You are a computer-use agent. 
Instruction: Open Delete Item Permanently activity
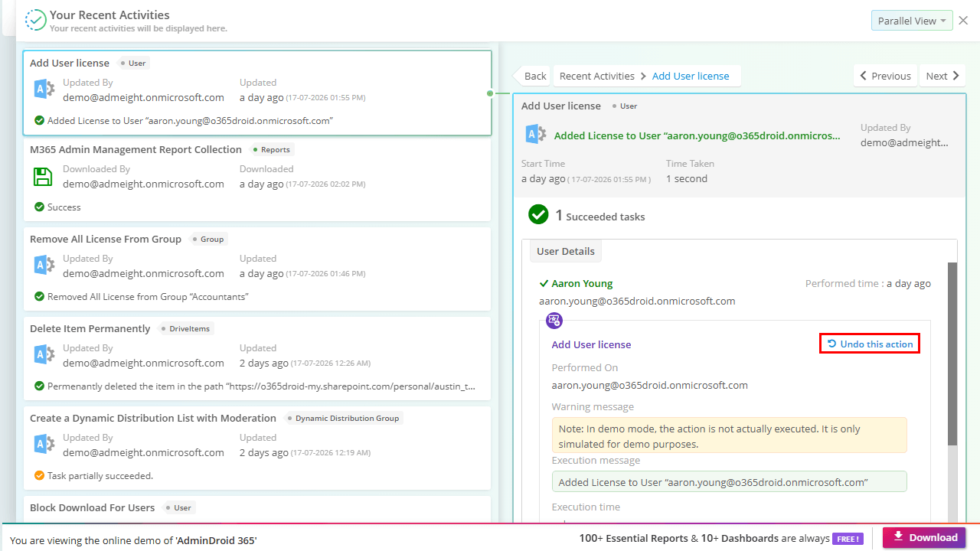(x=257, y=359)
